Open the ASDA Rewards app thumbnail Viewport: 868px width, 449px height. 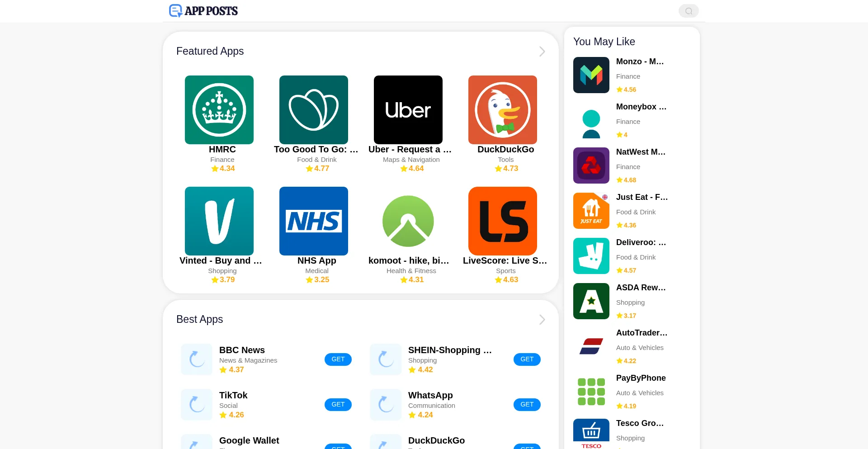click(x=591, y=301)
